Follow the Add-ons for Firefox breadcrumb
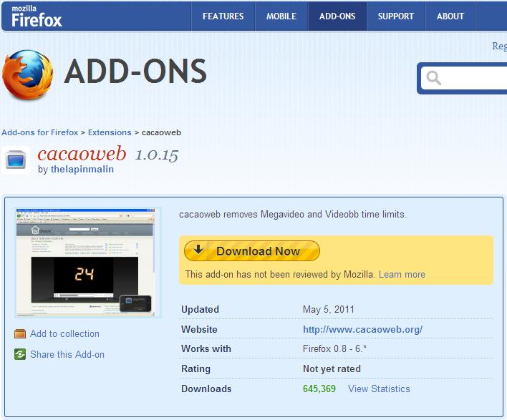The width and height of the screenshot is (507, 420). point(40,132)
